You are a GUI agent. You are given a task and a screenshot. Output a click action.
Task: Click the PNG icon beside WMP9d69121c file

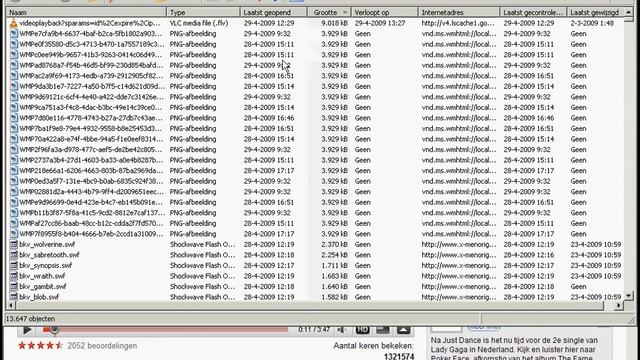click(x=14, y=97)
